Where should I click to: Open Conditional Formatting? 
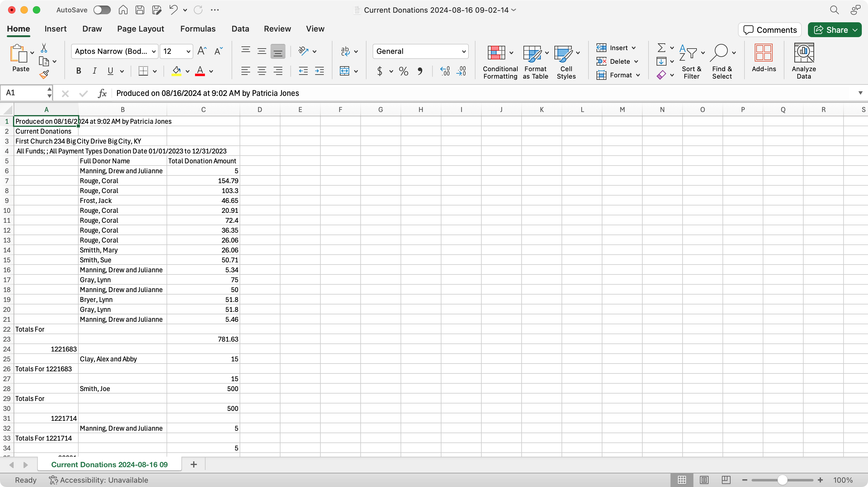pyautogui.click(x=500, y=62)
